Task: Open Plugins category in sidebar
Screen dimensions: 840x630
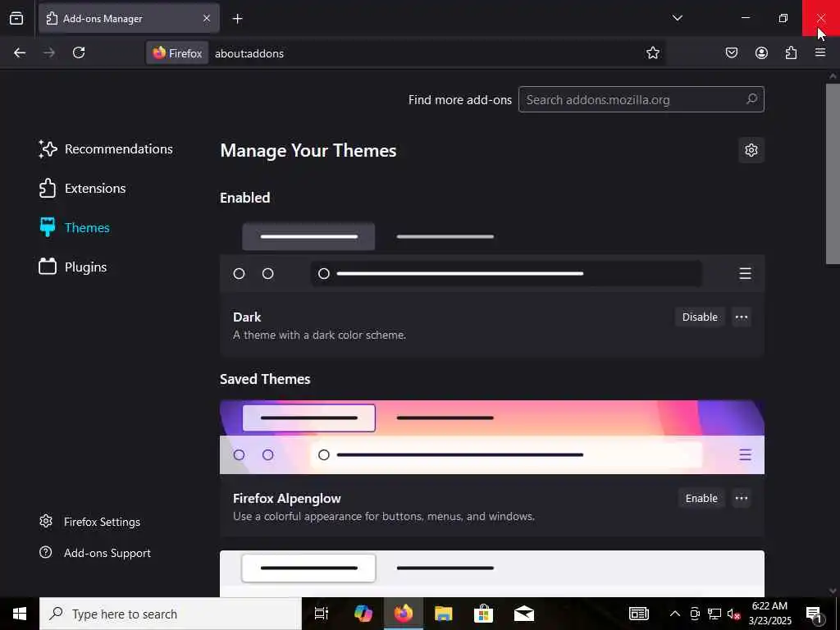Action: [73, 267]
